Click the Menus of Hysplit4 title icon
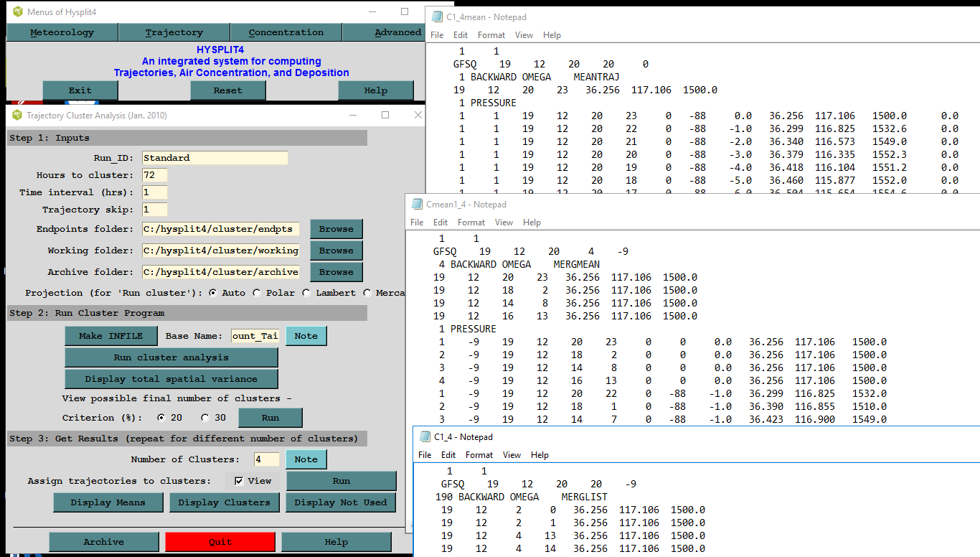The height and width of the screenshot is (557, 980). tap(18, 12)
